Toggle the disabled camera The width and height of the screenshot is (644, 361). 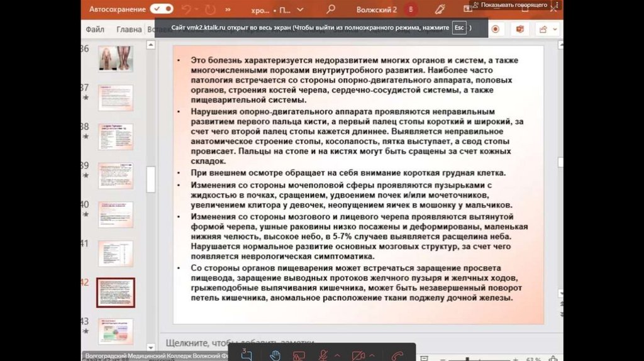(358, 355)
